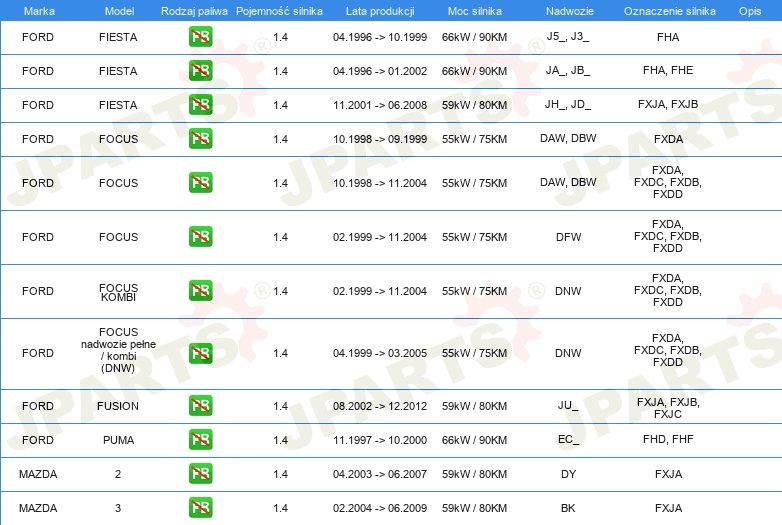Click the Moc silnika column header

(474, 11)
